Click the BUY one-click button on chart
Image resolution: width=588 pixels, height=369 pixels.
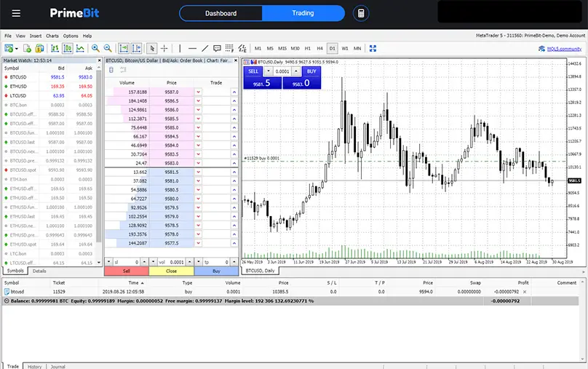point(311,71)
